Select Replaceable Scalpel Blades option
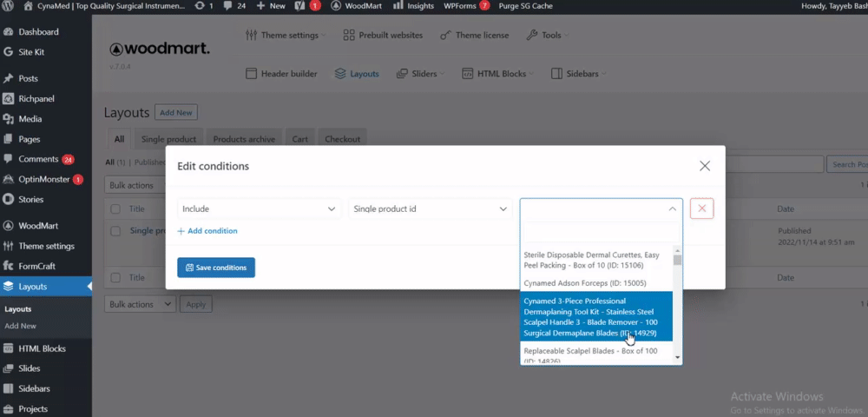This screenshot has height=417, width=868. tap(597, 354)
